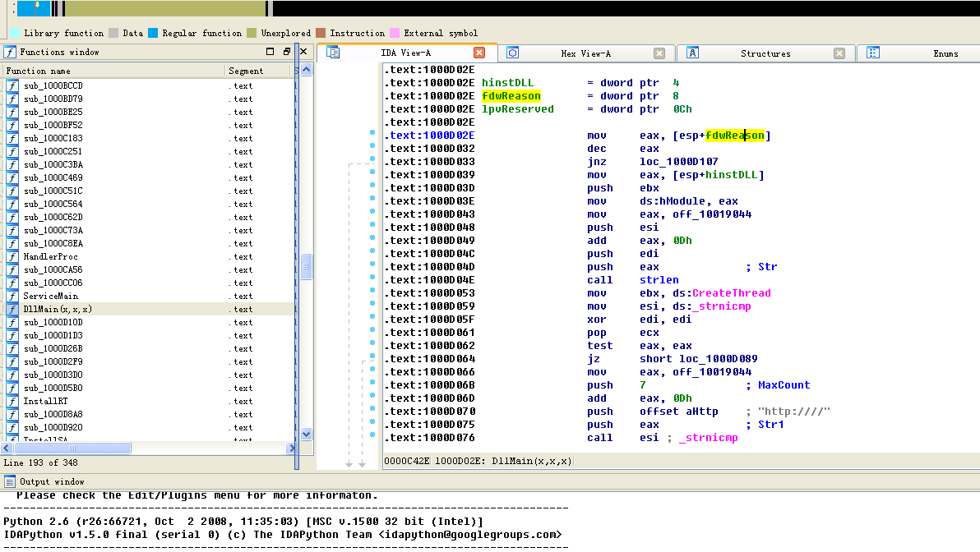
Task: Toggle breakpoint dot at .text:1000D02E
Action: [x=372, y=132]
